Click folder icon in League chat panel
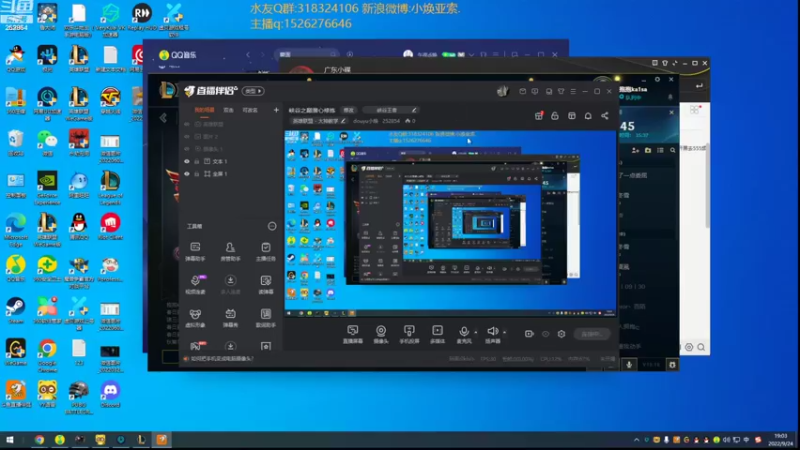This screenshot has width=800, height=450. [x=647, y=150]
